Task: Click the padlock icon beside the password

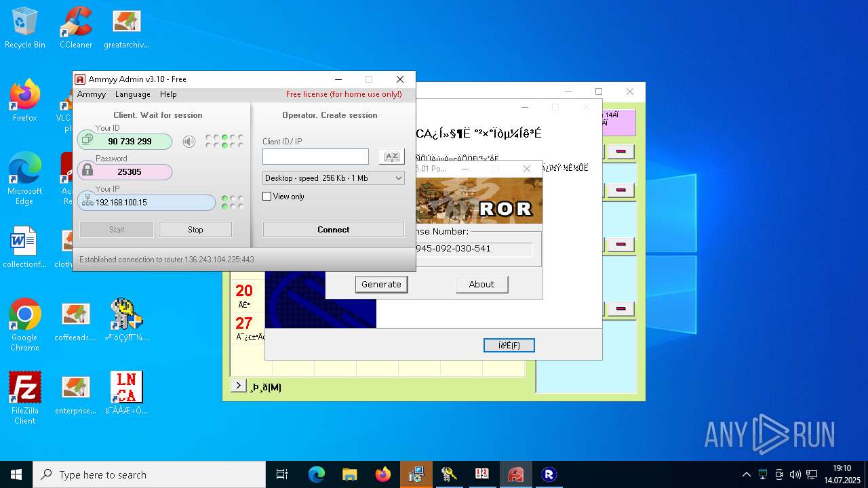Action: click(87, 170)
